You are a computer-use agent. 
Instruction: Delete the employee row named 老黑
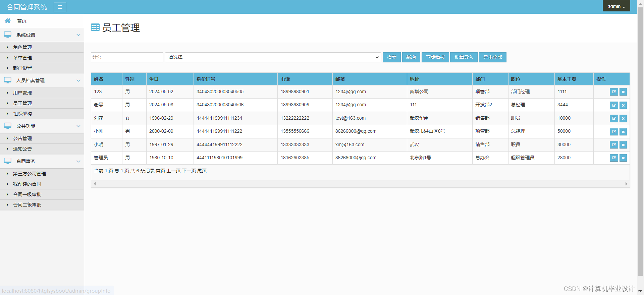click(x=623, y=105)
